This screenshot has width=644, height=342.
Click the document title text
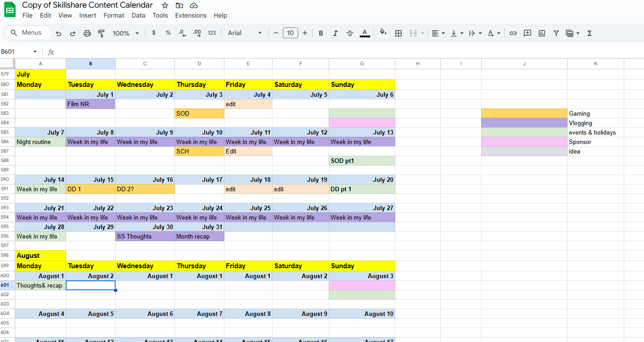pos(87,5)
